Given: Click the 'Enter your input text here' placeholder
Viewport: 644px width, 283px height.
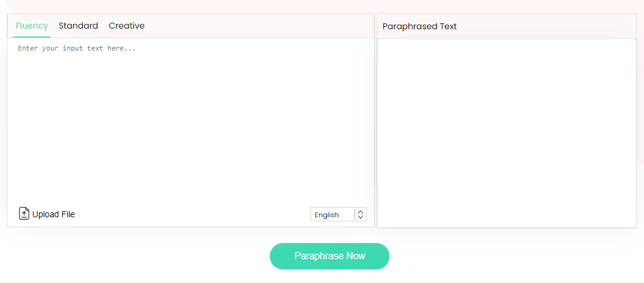Looking at the screenshot, I should point(77,48).
